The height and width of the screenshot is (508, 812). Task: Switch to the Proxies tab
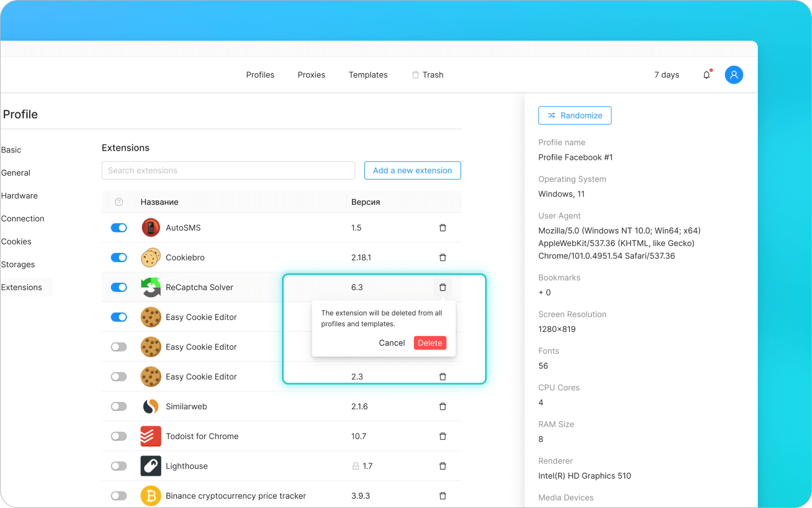click(311, 75)
